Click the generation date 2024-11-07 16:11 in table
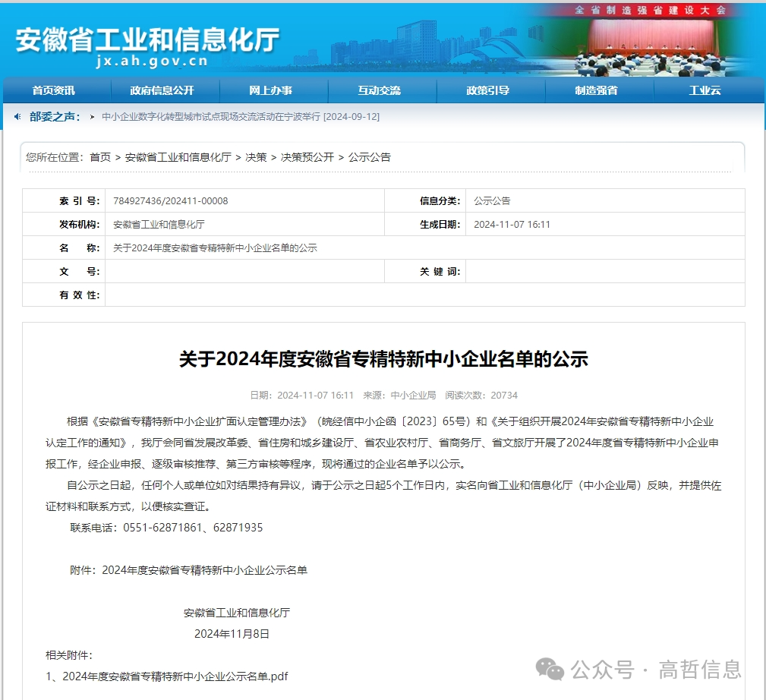This screenshot has height=700, width=766. pyautogui.click(x=512, y=225)
